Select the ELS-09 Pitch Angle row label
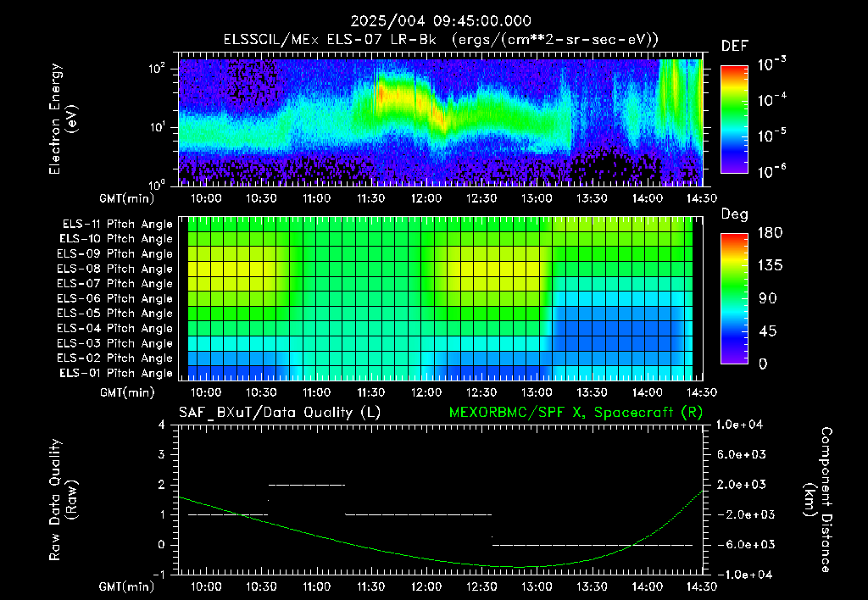This screenshot has height=600, width=868. pos(114,254)
